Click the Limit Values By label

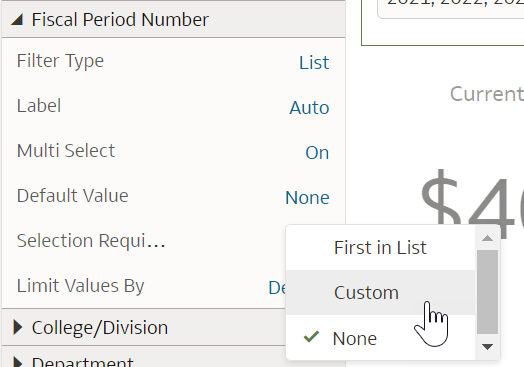(81, 286)
